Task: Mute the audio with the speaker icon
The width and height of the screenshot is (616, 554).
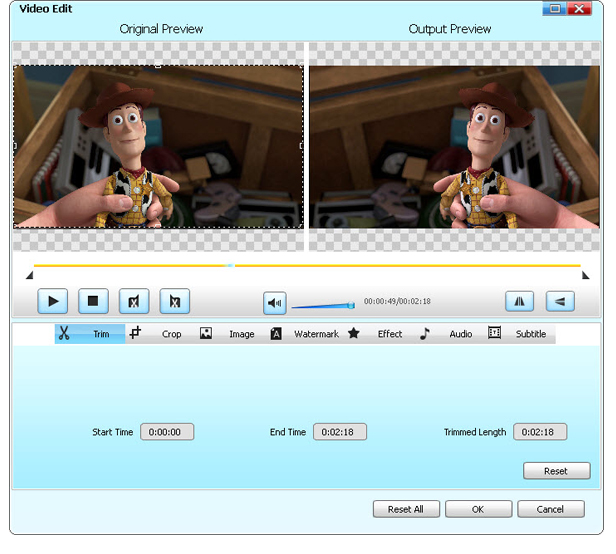Action: pyautogui.click(x=275, y=303)
